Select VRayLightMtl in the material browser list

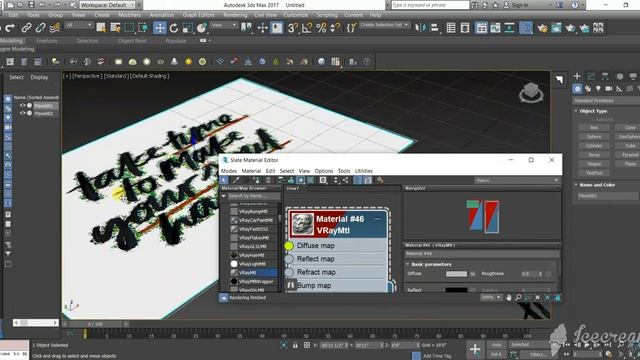pos(252,264)
